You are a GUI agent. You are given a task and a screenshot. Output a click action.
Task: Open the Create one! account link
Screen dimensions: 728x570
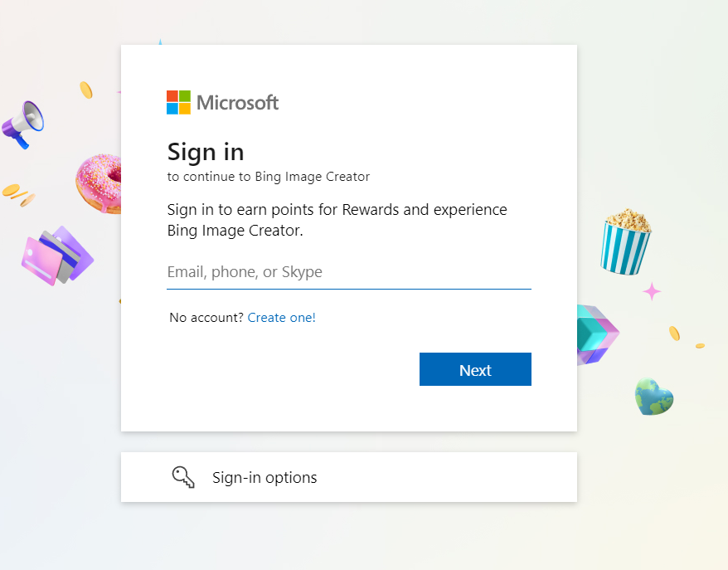coord(281,317)
